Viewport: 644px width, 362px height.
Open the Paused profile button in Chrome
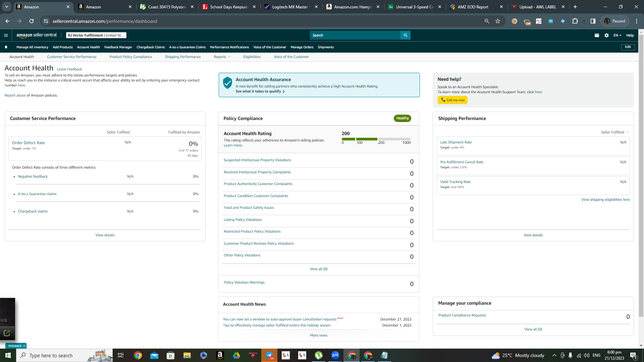pyautogui.click(x=615, y=21)
